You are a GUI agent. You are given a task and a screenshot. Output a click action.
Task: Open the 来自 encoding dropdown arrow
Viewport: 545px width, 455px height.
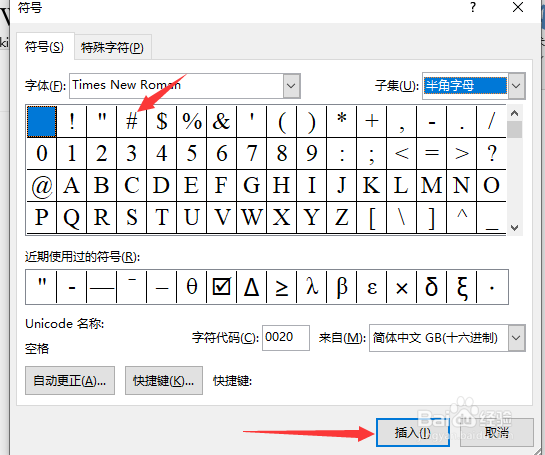(x=516, y=338)
